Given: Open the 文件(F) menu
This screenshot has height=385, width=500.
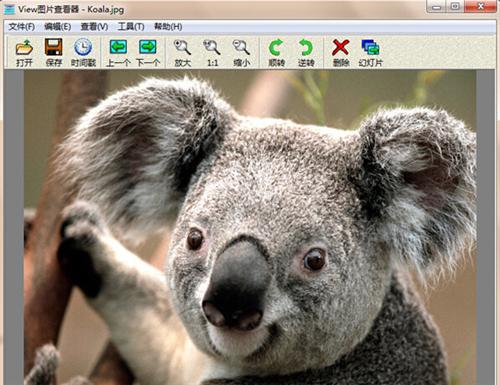Looking at the screenshot, I should (22, 27).
